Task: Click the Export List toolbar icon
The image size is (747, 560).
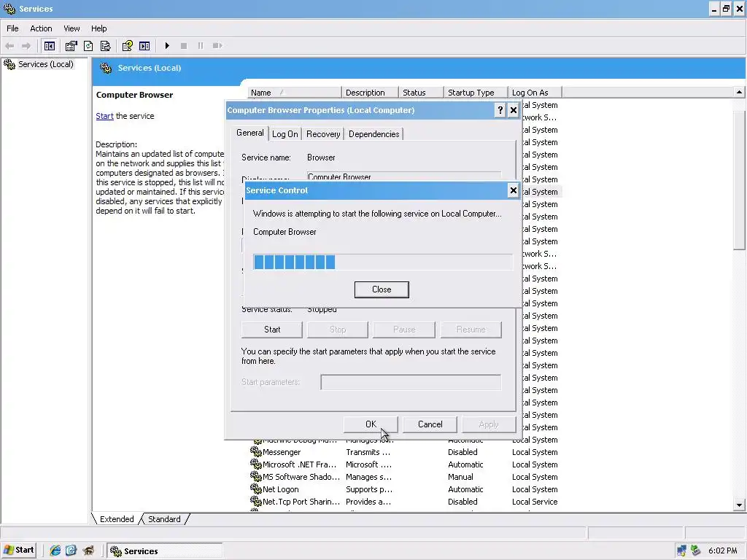Action: tap(105, 46)
